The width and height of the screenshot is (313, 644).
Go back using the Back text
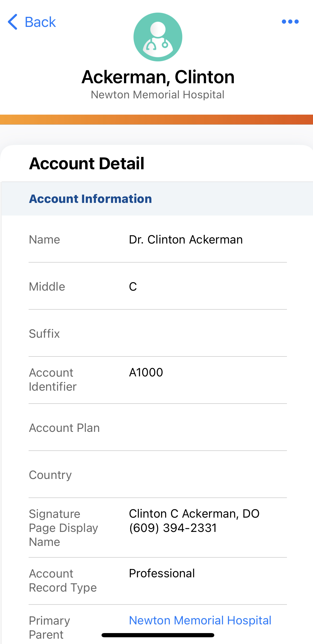click(40, 22)
